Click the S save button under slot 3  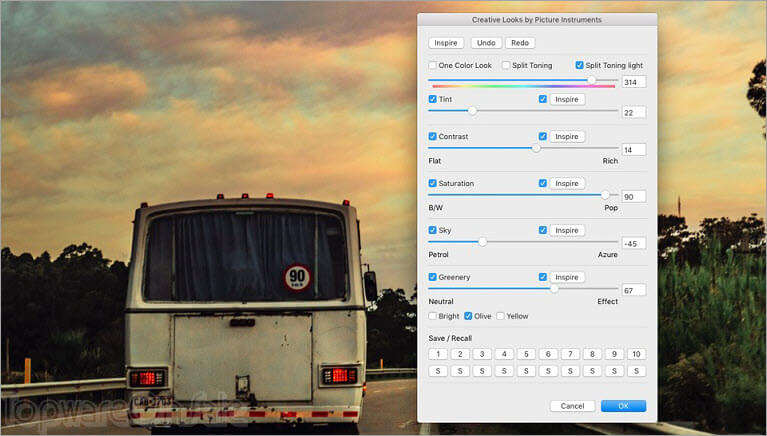point(482,371)
